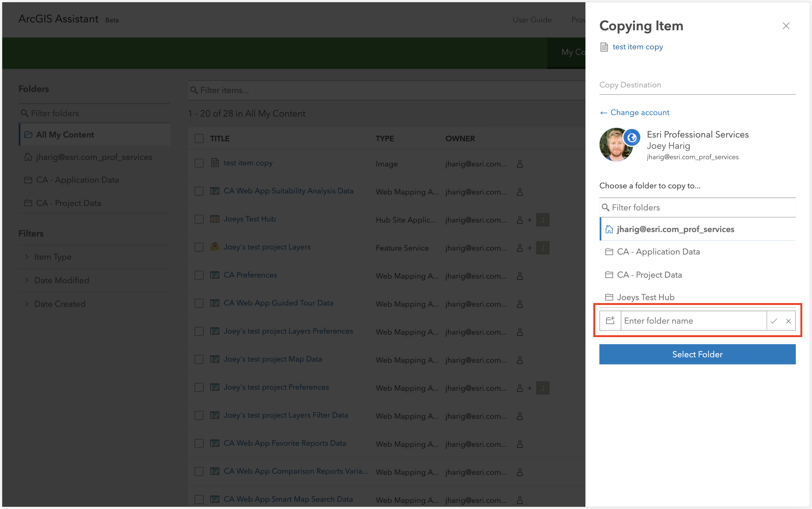Screen dimensions: 812x509
Task: Check the CA Web App Guided Tour Data checkbox
Action: coord(199,303)
